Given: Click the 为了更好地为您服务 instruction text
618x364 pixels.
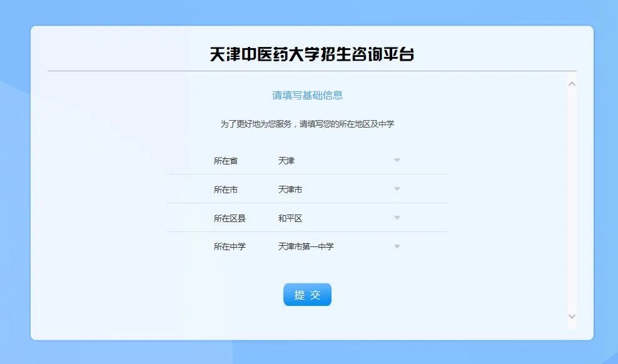Looking at the screenshot, I should pyautogui.click(x=307, y=124).
